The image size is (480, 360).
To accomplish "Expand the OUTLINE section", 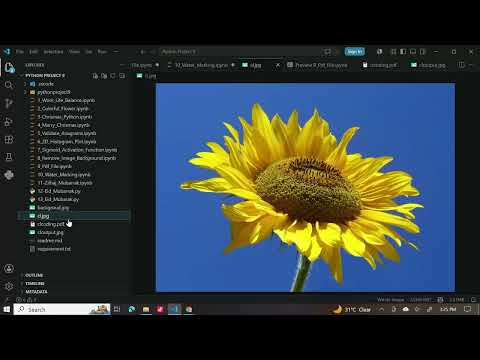I will tap(34, 275).
